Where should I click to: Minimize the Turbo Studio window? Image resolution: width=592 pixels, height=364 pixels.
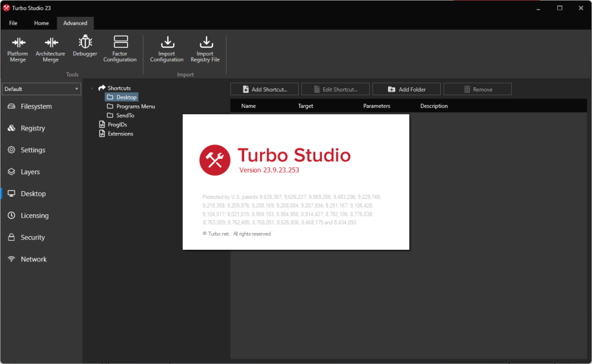pyautogui.click(x=539, y=8)
